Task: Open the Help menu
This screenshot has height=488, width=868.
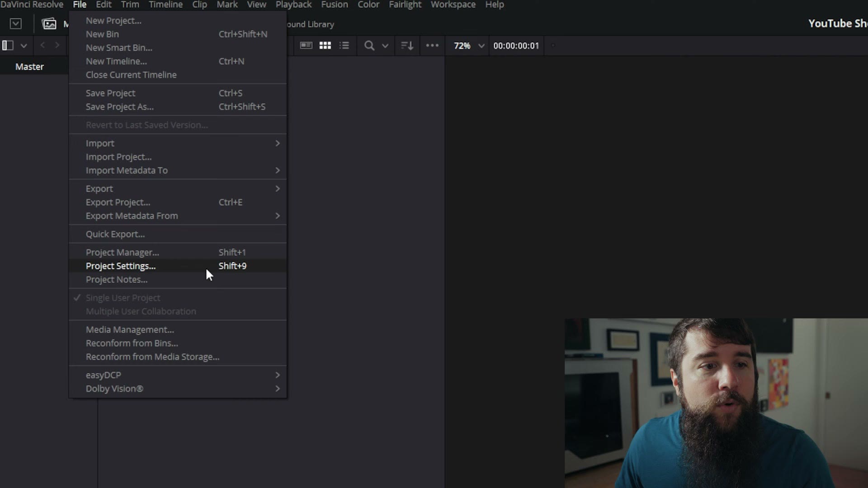Action: coord(495,5)
